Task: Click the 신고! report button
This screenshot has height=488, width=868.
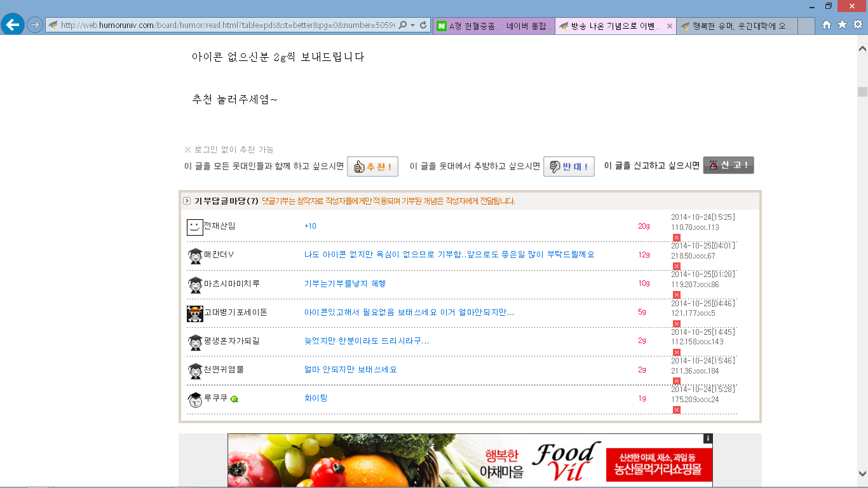Action: tap(728, 165)
